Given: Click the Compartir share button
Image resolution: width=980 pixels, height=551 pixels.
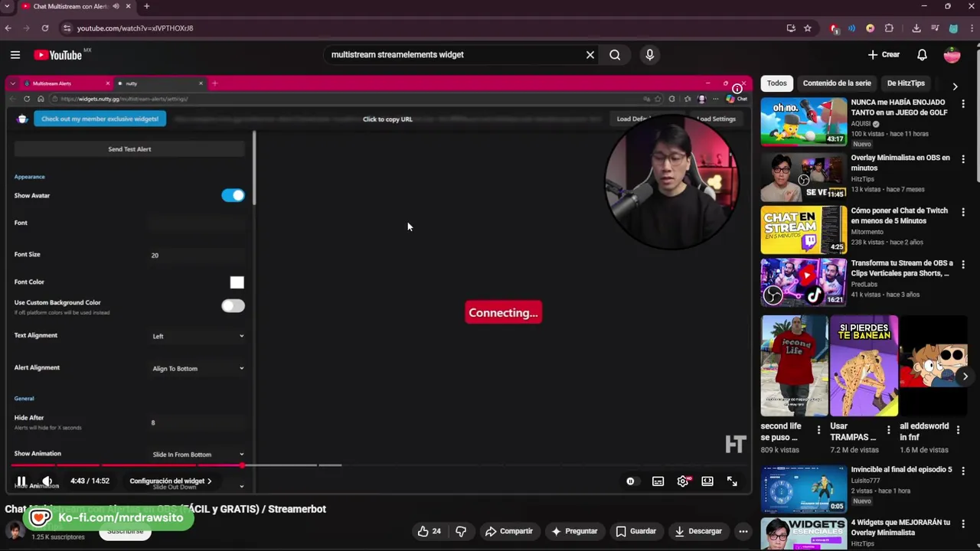Looking at the screenshot, I should 509,531.
